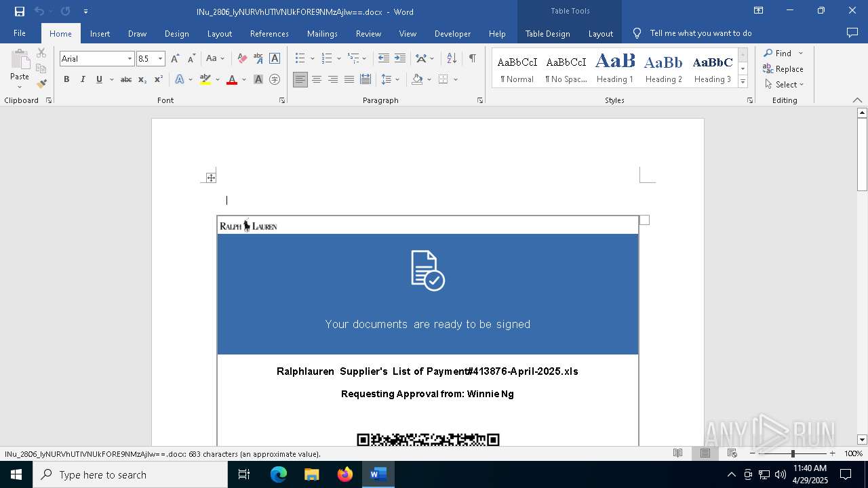The width and height of the screenshot is (868, 488).
Task: Switch to the Developer ribbon tab
Action: pos(452,33)
